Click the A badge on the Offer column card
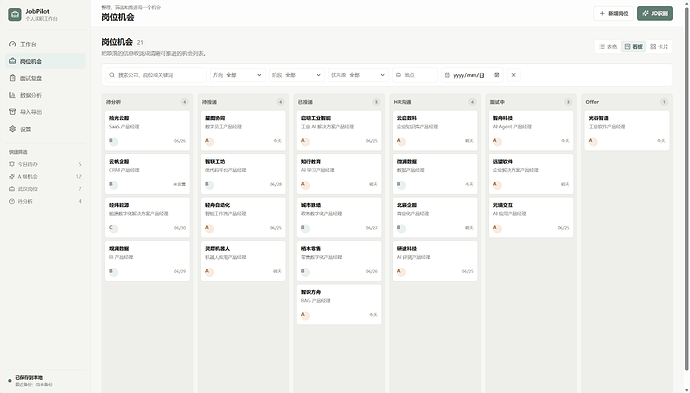690x393 pixels. pos(593,141)
